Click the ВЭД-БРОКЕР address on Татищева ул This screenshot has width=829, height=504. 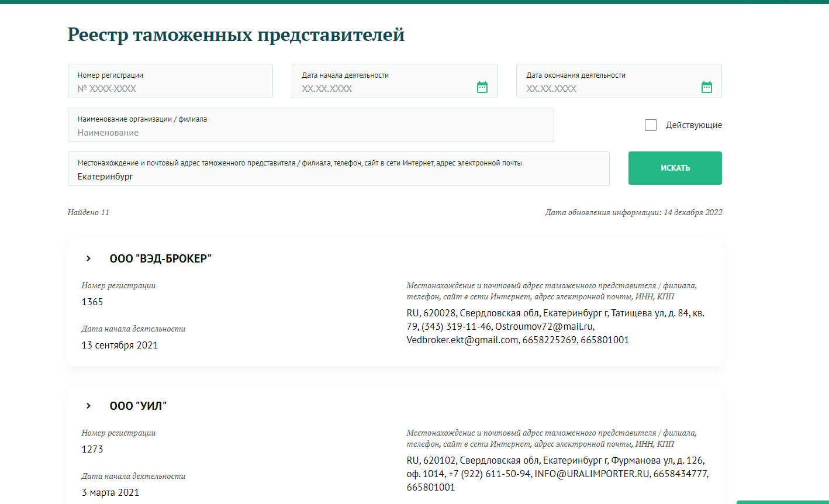tap(556, 326)
